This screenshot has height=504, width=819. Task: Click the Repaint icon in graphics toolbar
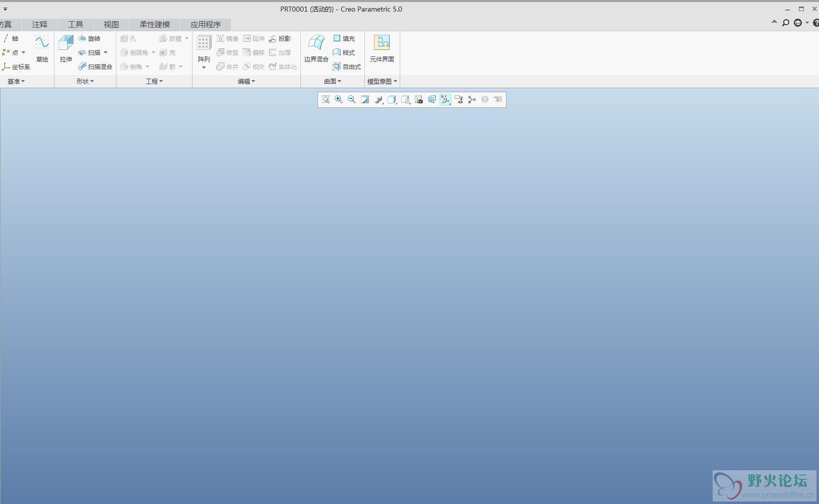(x=365, y=99)
